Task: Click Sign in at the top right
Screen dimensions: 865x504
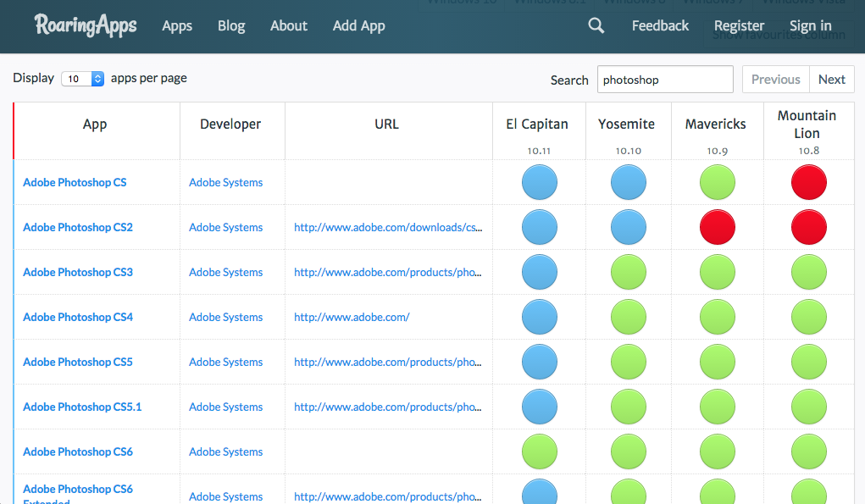Action: click(x=811, y=26)
